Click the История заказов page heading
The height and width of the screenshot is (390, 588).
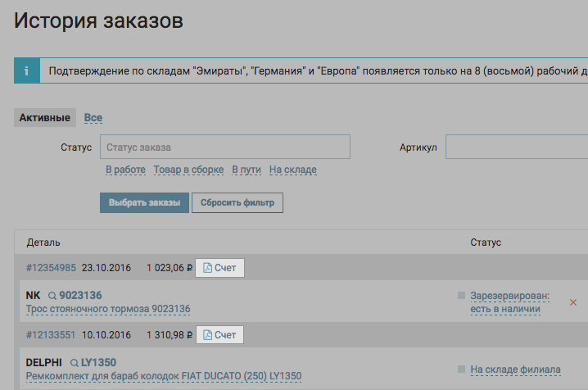coord(98,20)
